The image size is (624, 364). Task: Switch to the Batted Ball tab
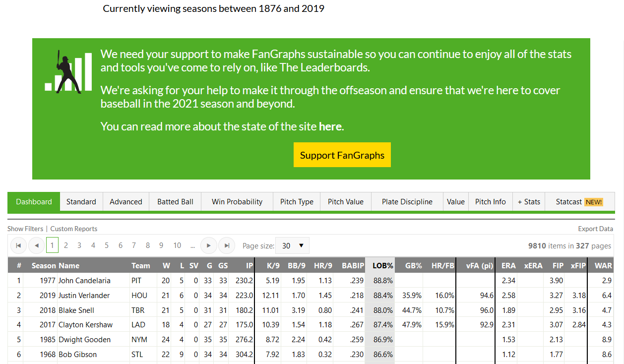click(x=175, y=202)
